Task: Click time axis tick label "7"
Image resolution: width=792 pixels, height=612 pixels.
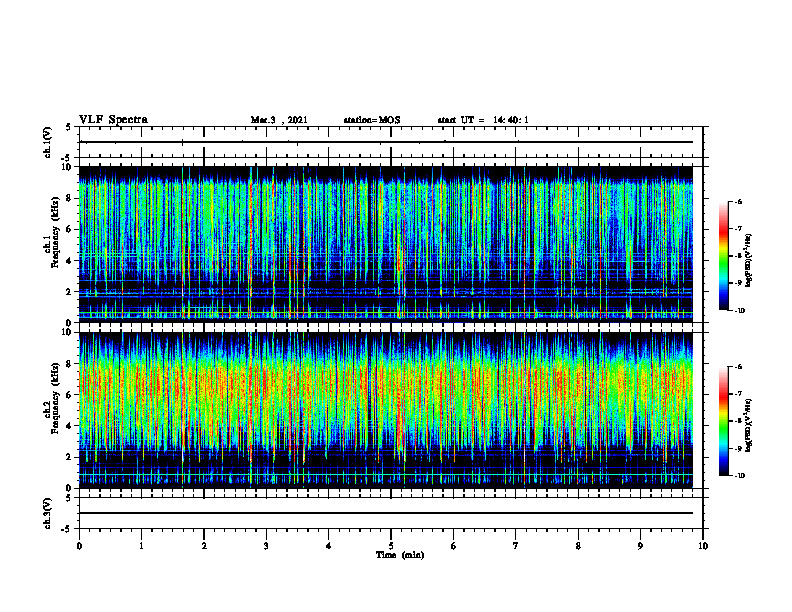Action: pos(516,546)
